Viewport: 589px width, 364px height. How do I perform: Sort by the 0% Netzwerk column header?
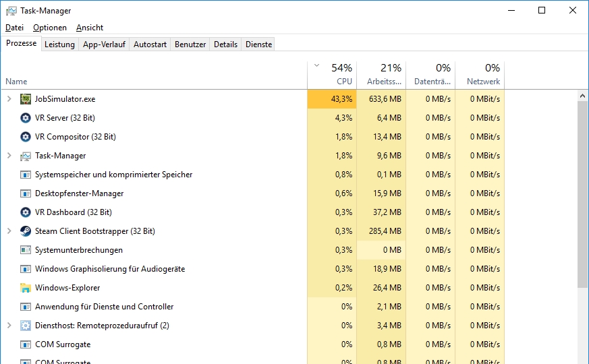click(480, 75)
